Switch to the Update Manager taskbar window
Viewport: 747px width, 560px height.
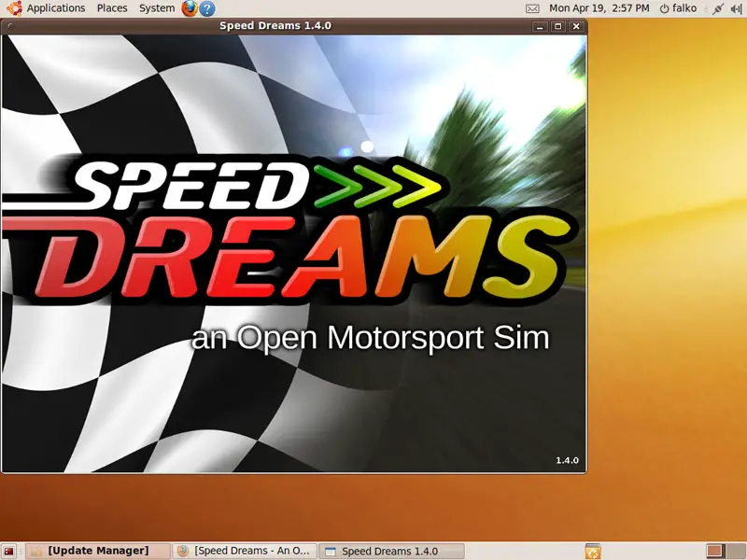point(98,551)
